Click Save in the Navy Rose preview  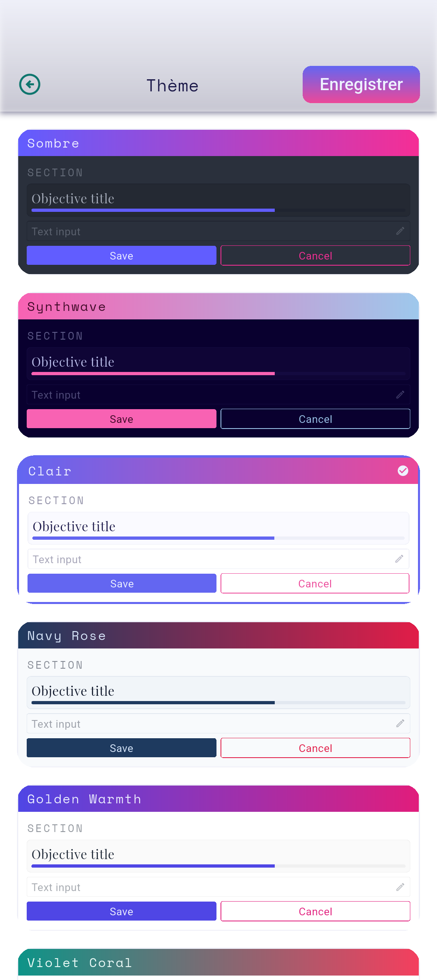pyautogui.click(x=121, y=748)
